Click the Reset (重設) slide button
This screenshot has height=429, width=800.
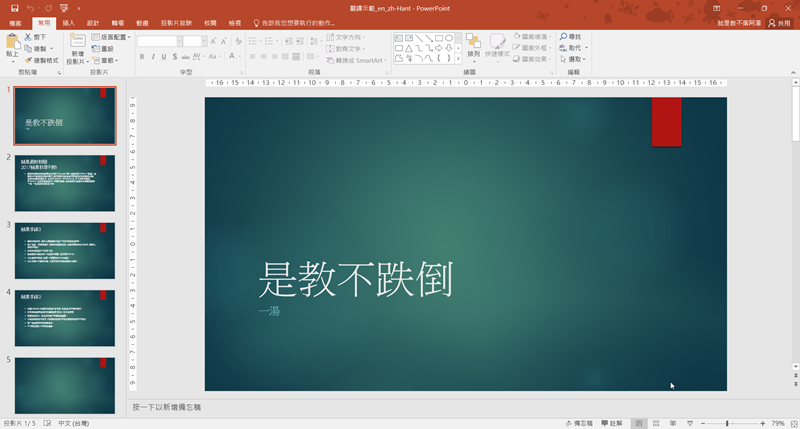(x=102, y=49)
